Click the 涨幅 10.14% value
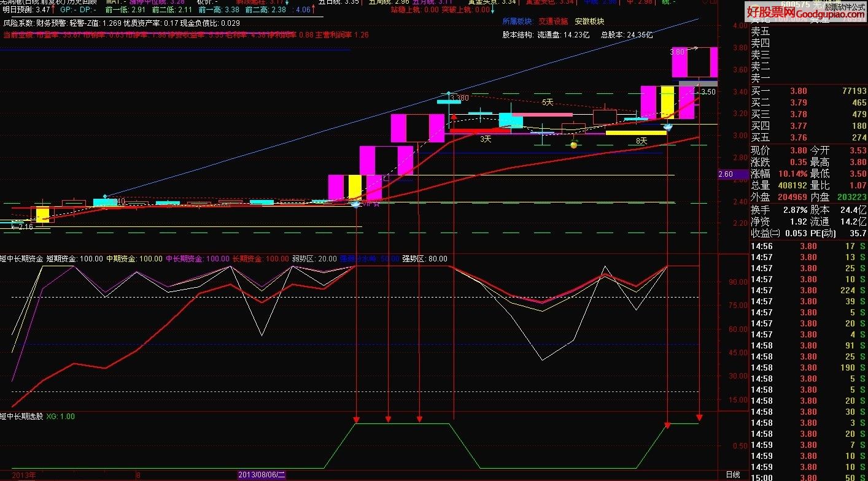The width and height of the screenshot is (868, 481). point(794,174)
